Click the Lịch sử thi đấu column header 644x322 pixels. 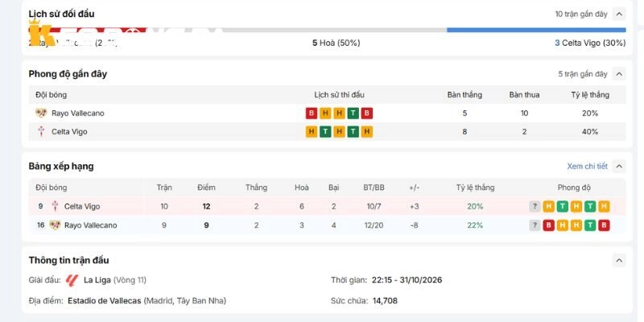pyautogui.click(x=339, y=95)
